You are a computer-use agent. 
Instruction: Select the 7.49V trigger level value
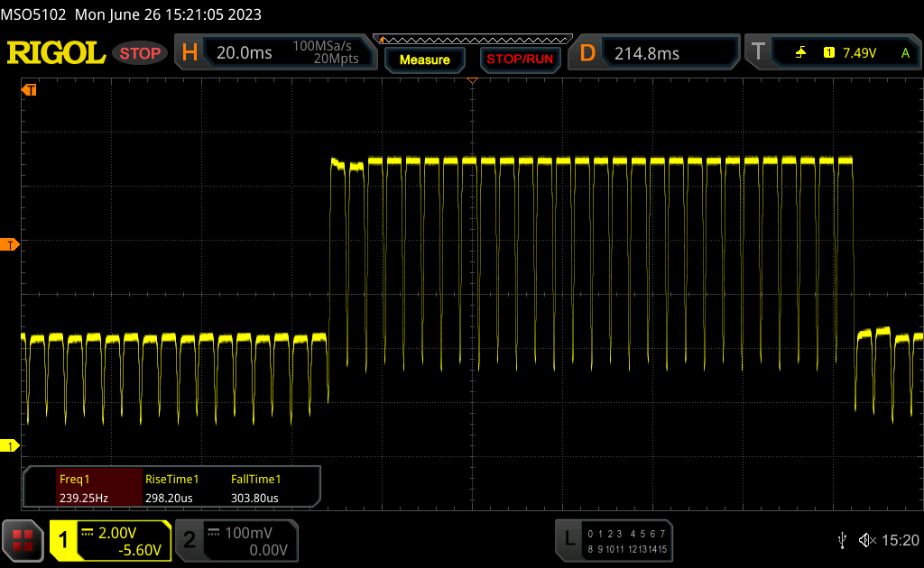point(859,53)
